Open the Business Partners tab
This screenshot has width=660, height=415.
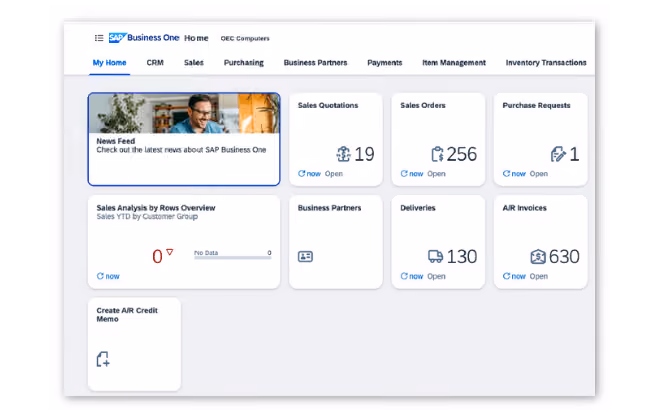coord(315,63)
